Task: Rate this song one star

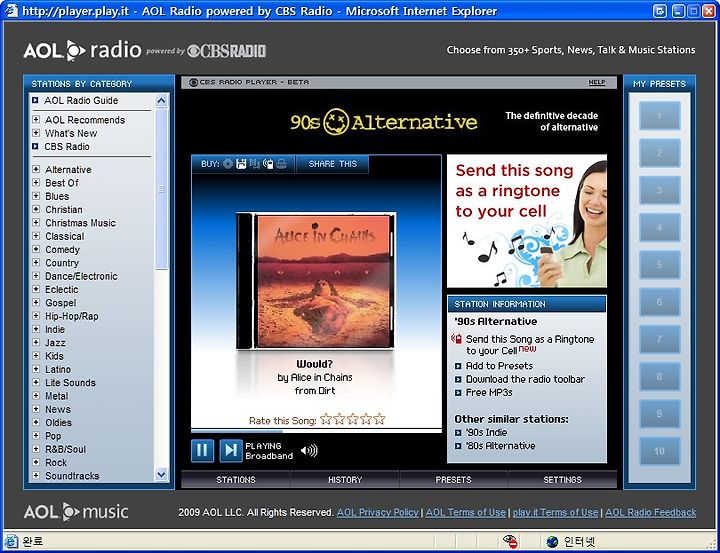Action: tap(326, 419)
